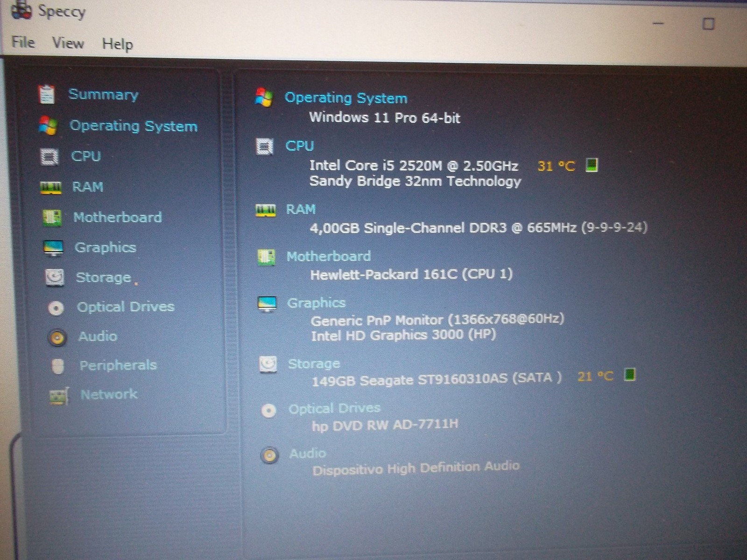Screen dimensions: 747x560
Task: Open the Network sidebar section
Action: tap(109, 394)
